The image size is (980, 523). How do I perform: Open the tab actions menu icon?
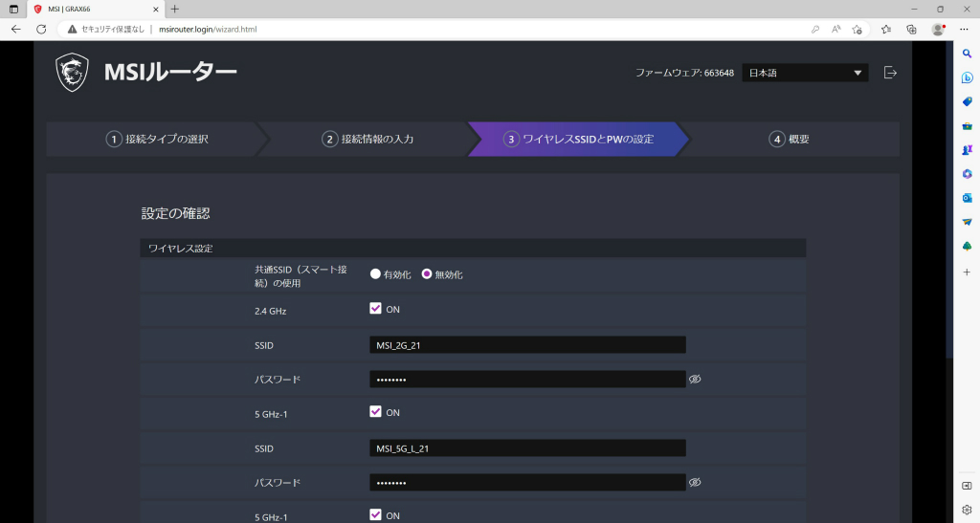click(13, 10)
